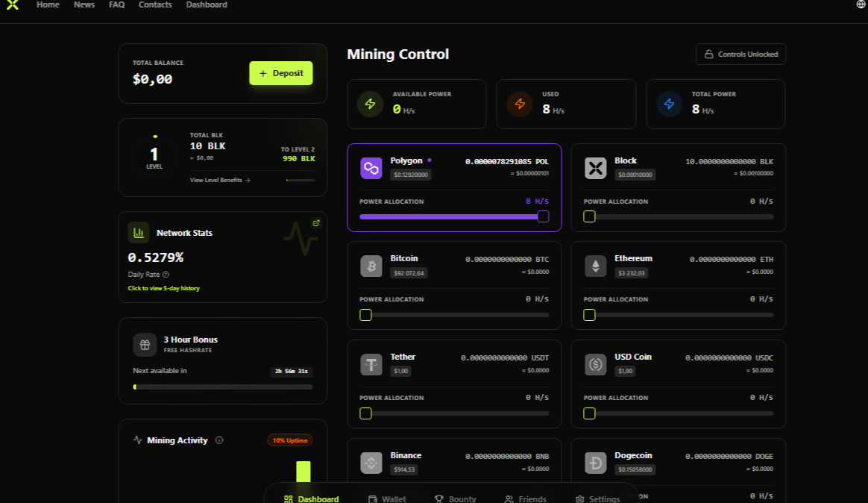The height and width of the screenshot is (503, 868).
Task: Click the Ethereum coin icon
Action: (595, 266)
